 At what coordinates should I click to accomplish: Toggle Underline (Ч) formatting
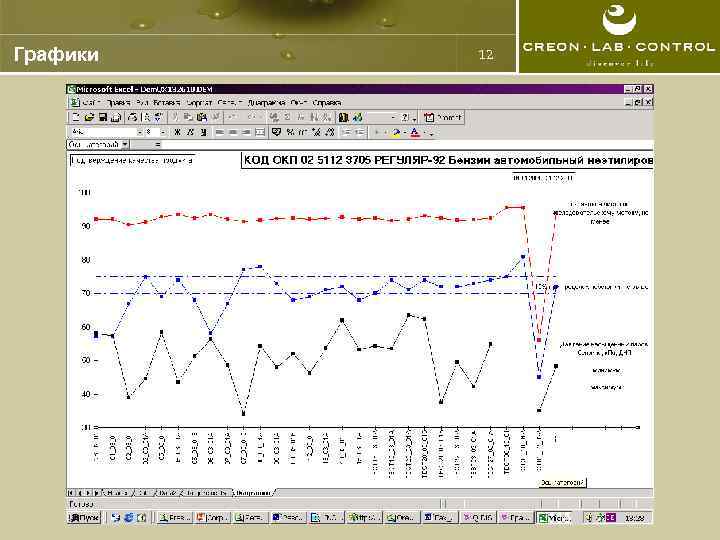pyautogui.click(x=203, y=132)
